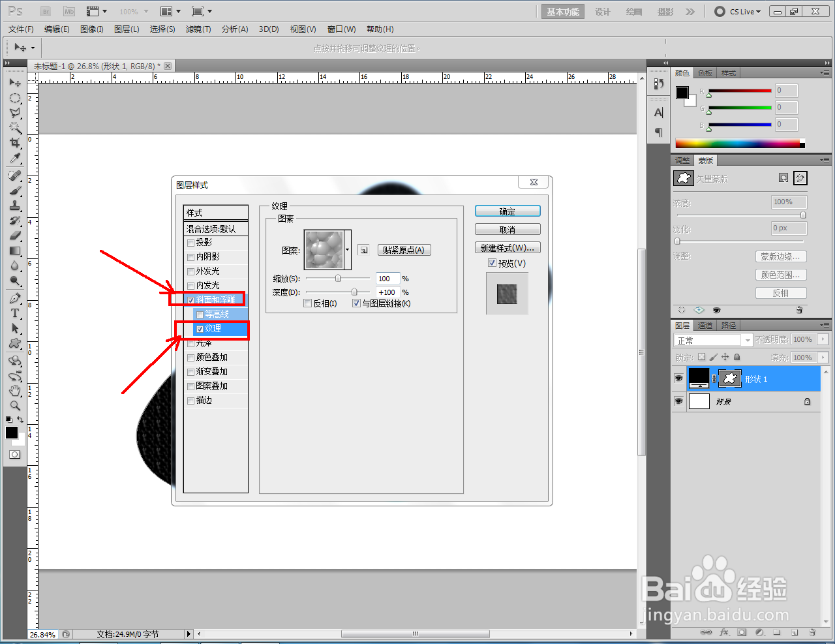
Task: Uncheck 与图层链接 link with layer
Action: click(356, 303)
